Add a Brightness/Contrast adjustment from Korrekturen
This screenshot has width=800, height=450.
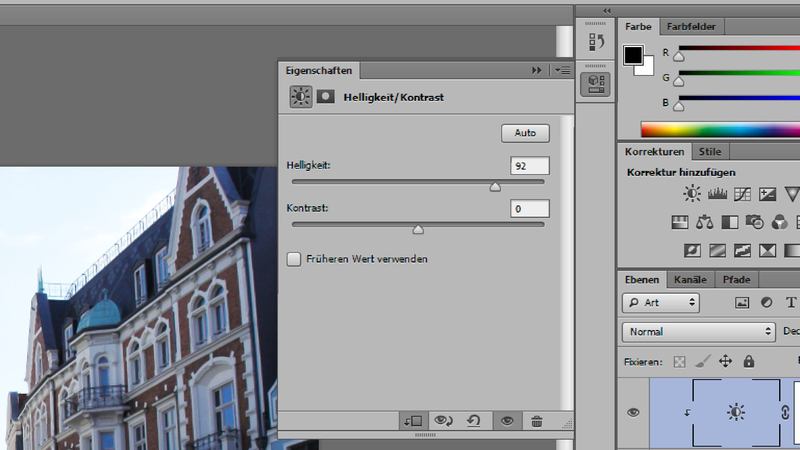[x=691, y=194]
